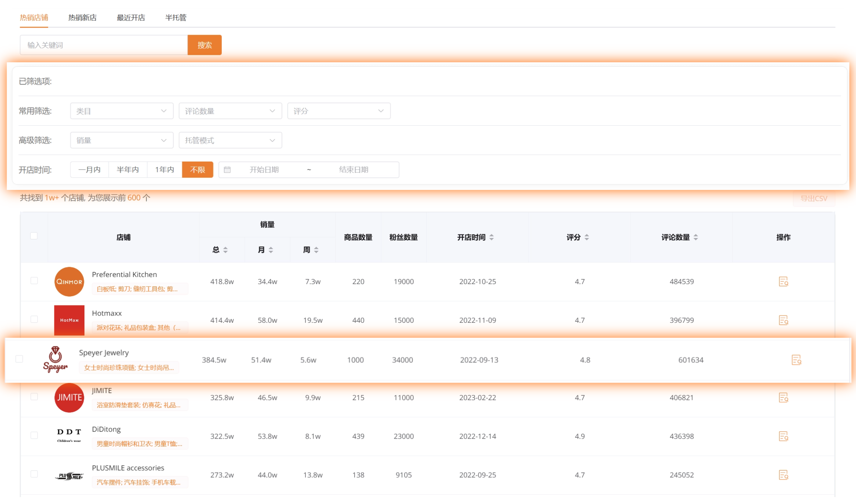
Task: Click the JIMITE red circle logo
Action: (69, 398)
